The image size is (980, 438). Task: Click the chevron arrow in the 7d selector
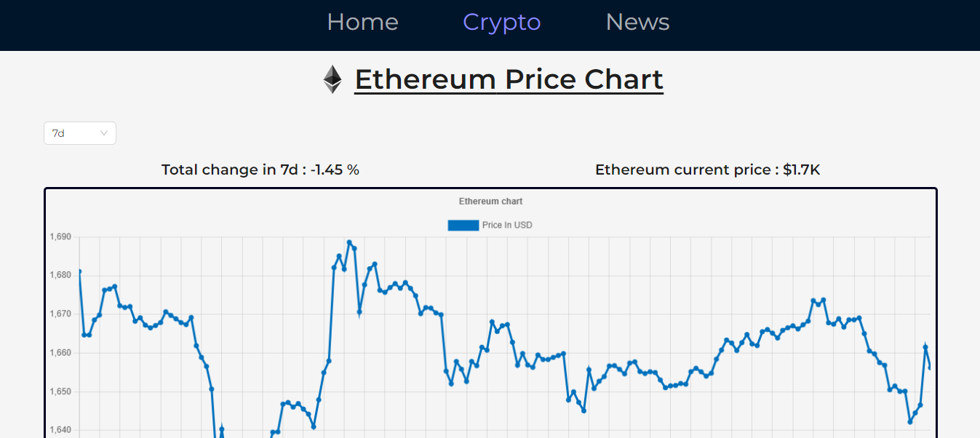pyautogui.click(x=103, y=133)
